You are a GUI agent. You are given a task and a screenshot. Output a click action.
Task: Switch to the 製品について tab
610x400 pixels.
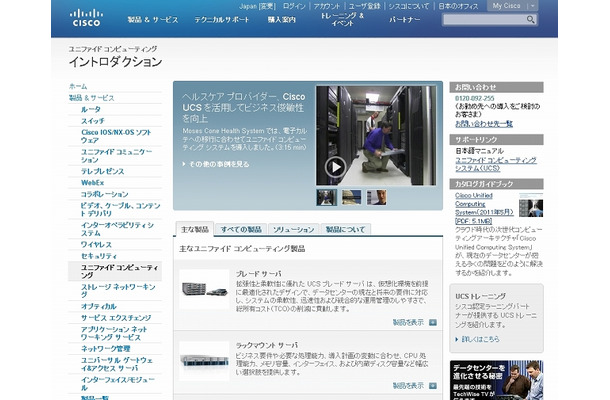[345, 230]
